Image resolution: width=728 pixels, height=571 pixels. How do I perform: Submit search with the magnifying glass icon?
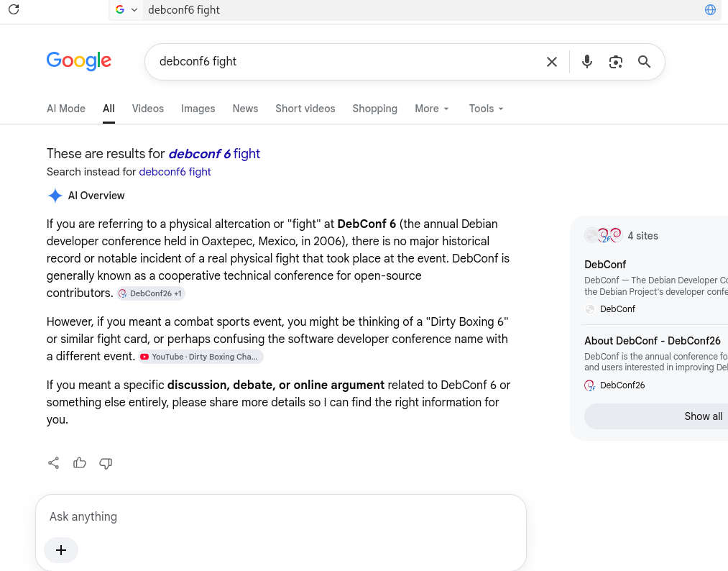point(644,62)
